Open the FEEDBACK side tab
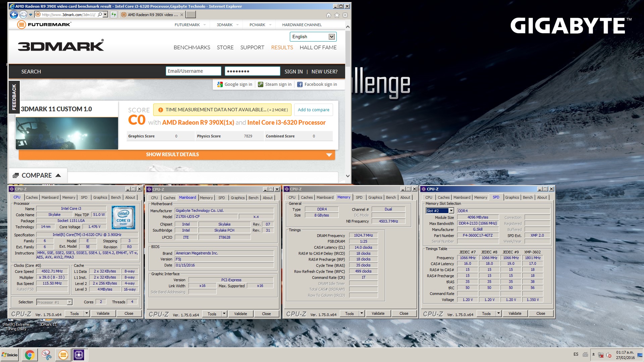The height and width of the screenshot is (362, 644). click(x=14, y=97)
